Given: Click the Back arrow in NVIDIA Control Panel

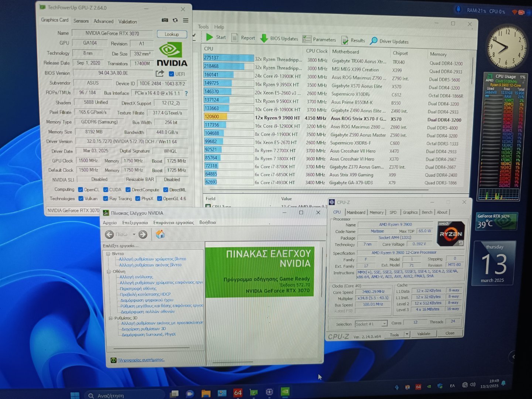Looking at the screenshot, I should point(109,234).
